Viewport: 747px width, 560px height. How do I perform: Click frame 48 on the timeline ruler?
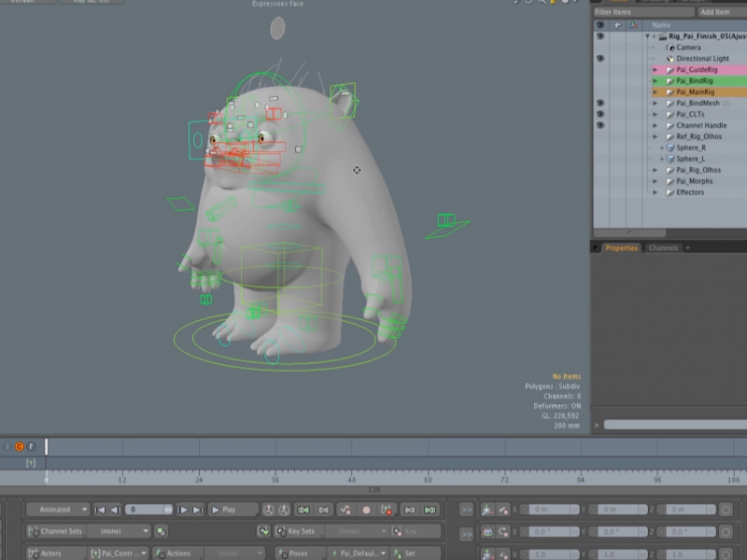click(x=352, y=480)
